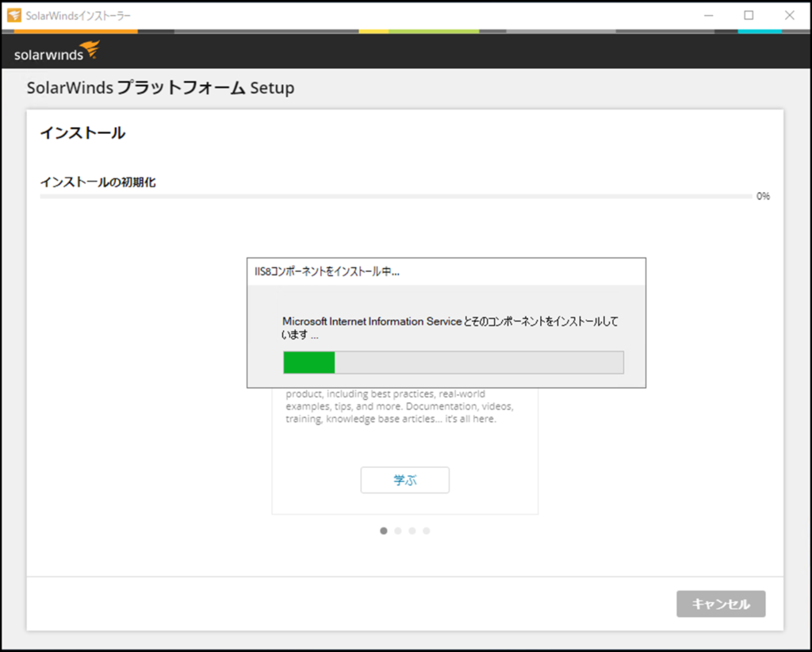Click the SolarWinds installer title bar icon

click(x=14, y=16)
